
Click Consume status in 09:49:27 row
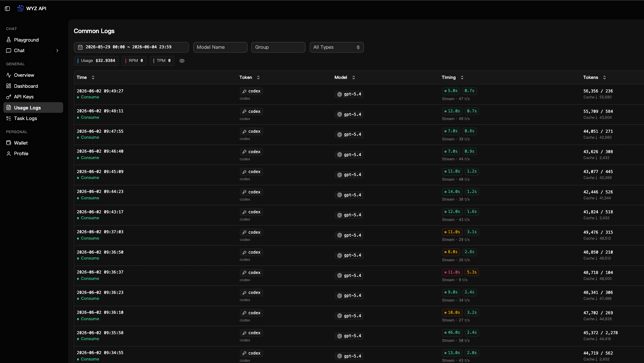[x=88, y=97]
